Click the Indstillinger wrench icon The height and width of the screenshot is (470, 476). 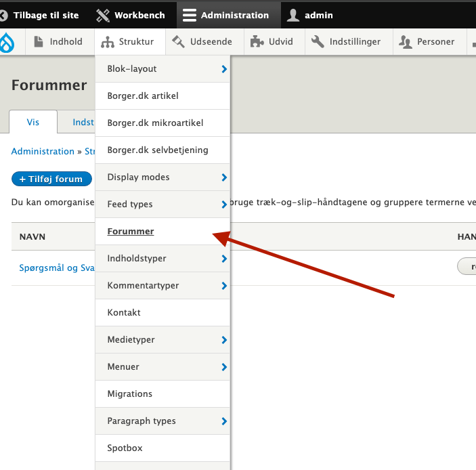(318, 42)
